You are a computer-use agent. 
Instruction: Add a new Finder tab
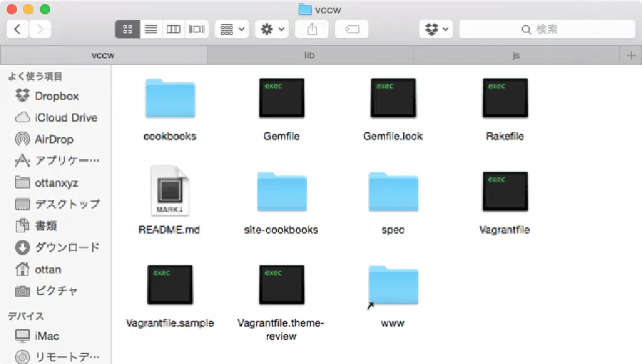[x=631, y=56]
